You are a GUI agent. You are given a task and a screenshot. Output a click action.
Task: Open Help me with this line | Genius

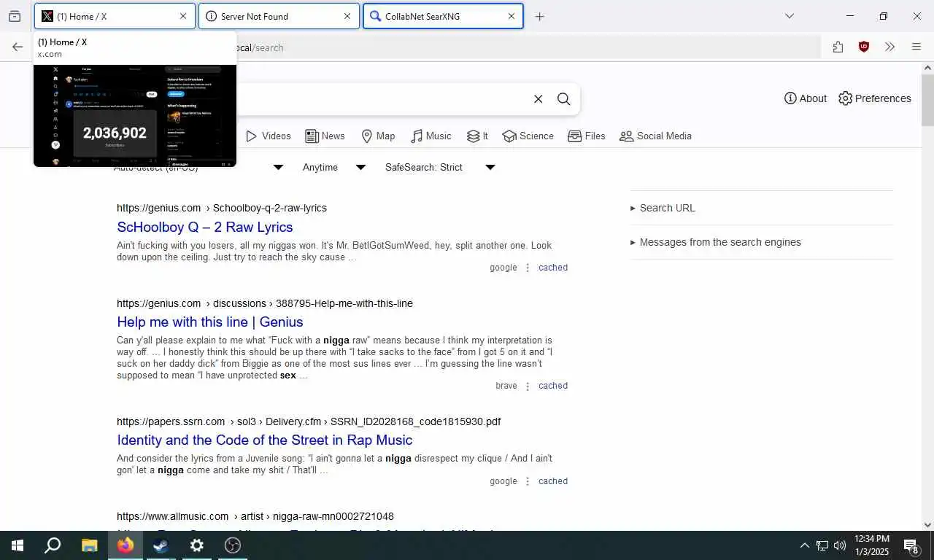tap(210, 322)
